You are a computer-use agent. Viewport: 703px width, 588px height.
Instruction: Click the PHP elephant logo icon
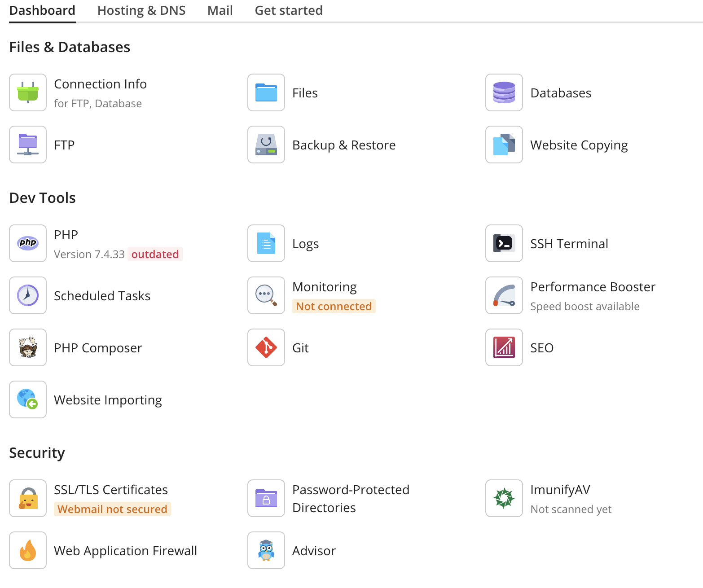pyautogui.click(x=28, y=243)
